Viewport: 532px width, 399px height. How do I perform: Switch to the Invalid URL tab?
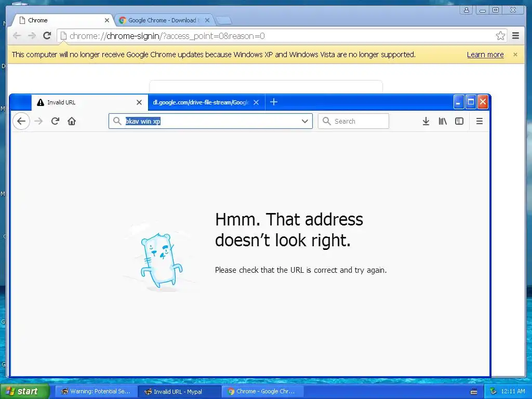89,102
